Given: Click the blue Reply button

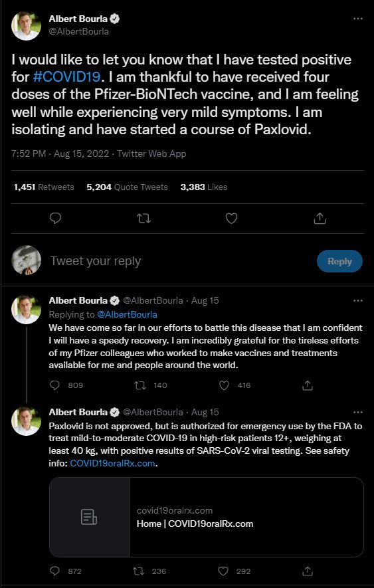Looking at the screenshot, I should tap(339, 261).
